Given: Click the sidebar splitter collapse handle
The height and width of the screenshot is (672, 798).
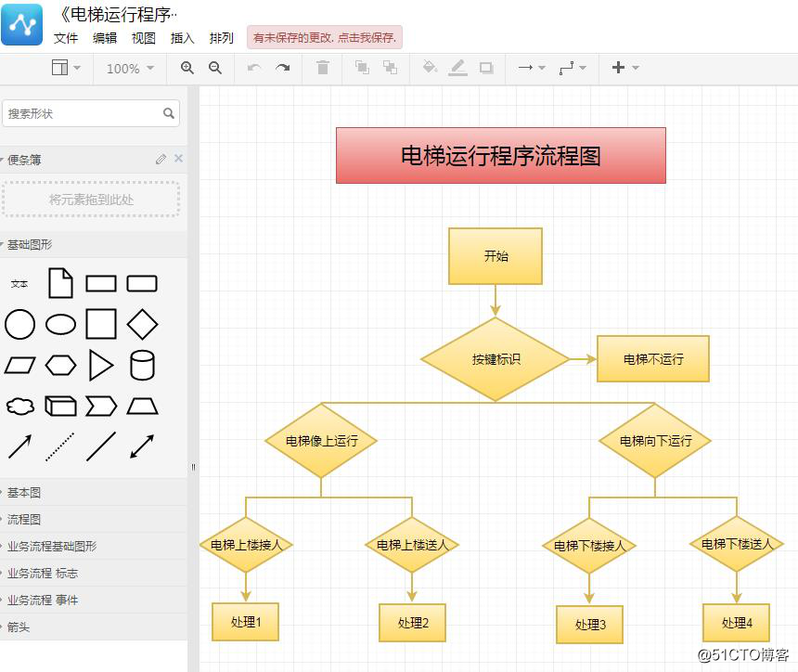Looking at the screenshot, I should click(193, 467).
